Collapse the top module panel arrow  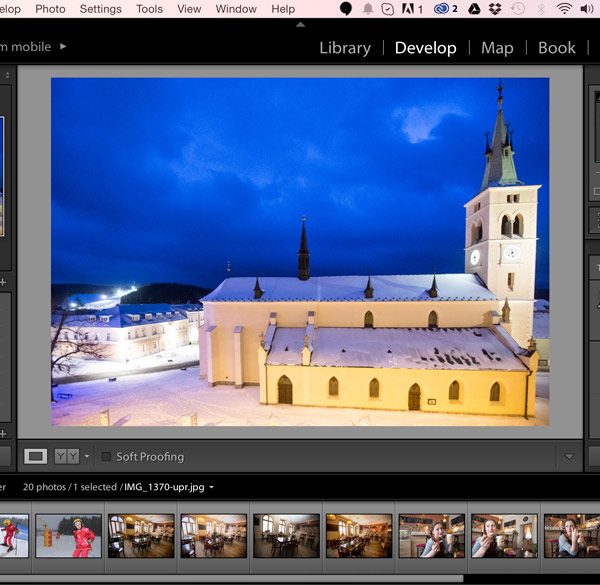tap(300, 24)
